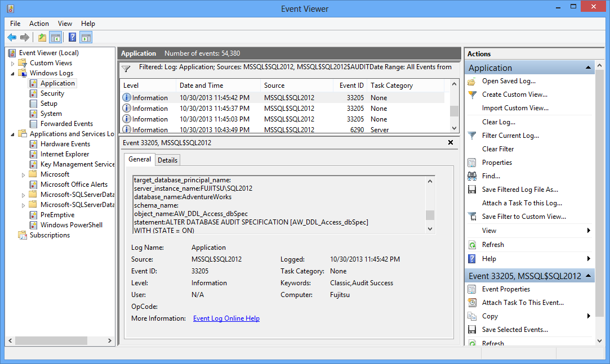Click the Up One Level folder icon

(x=42, y=38)
